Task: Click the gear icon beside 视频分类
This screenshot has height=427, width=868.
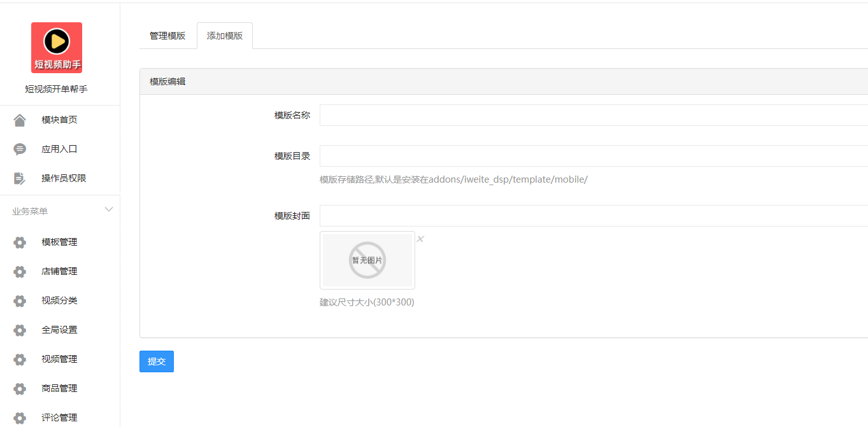Action: (20, 301)
